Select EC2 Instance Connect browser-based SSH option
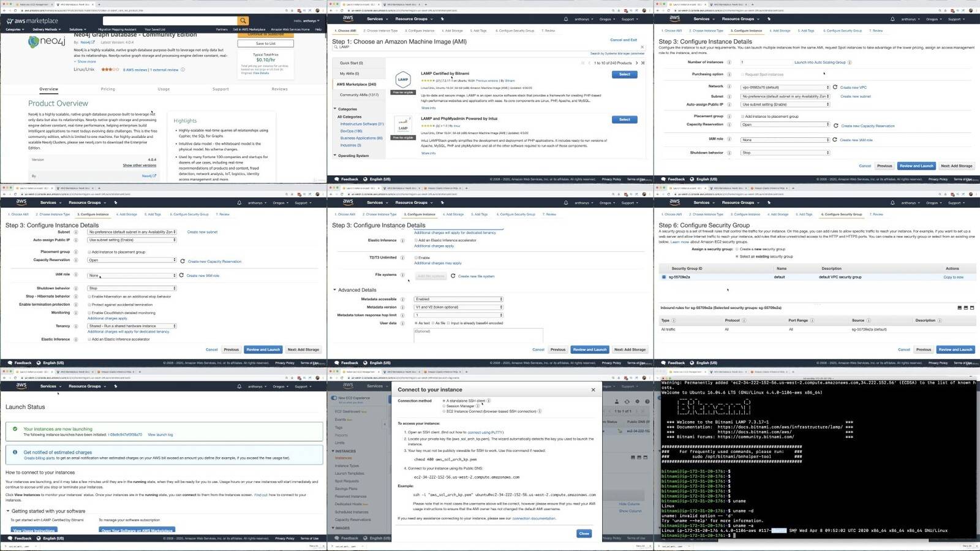The height and width of the screenshot is (551, 980). [444, 411]
